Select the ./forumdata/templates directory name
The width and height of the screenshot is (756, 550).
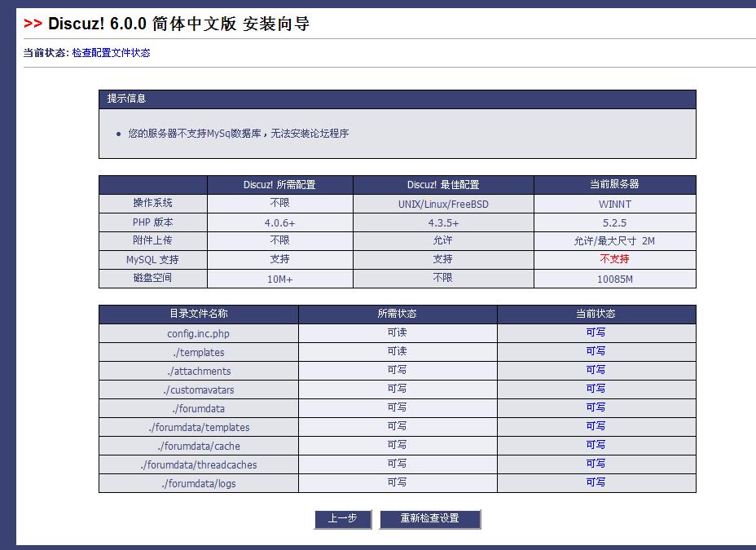click(x=199, y=428)
